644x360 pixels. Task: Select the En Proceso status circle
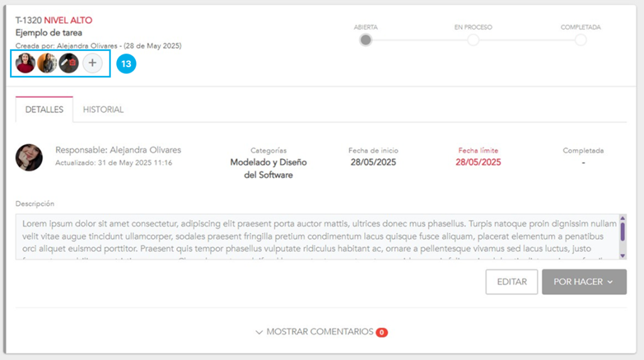tap(473, 40)
